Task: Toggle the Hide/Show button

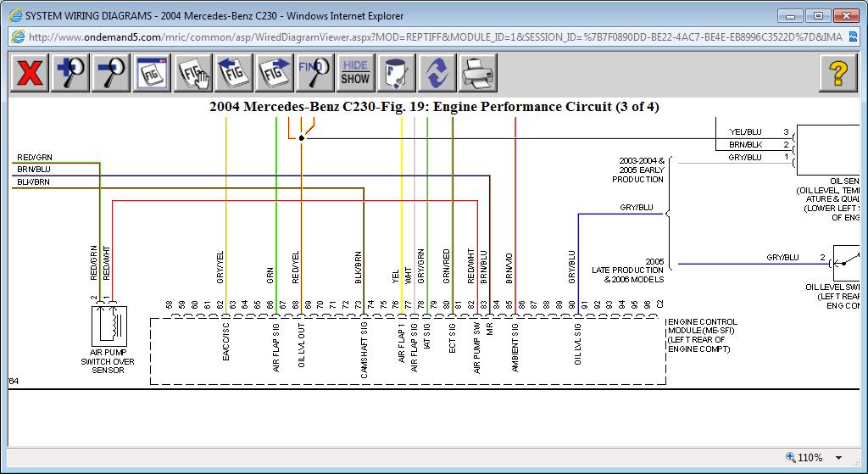Action: [355, 73]
